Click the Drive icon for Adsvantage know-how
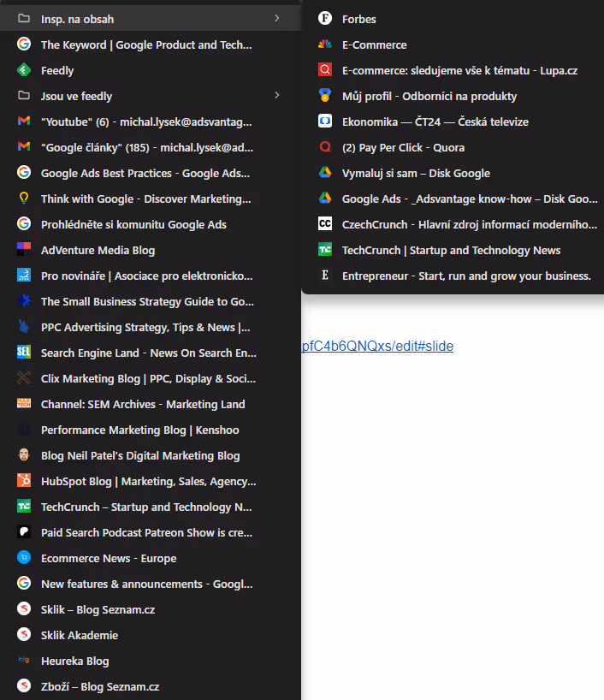604x700 pixels. [325, 199]
